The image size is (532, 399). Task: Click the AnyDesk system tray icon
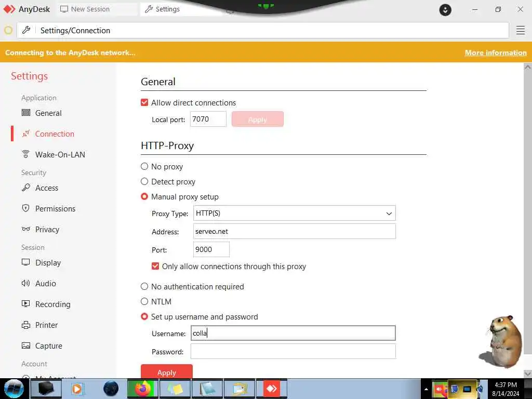[440, 389]
